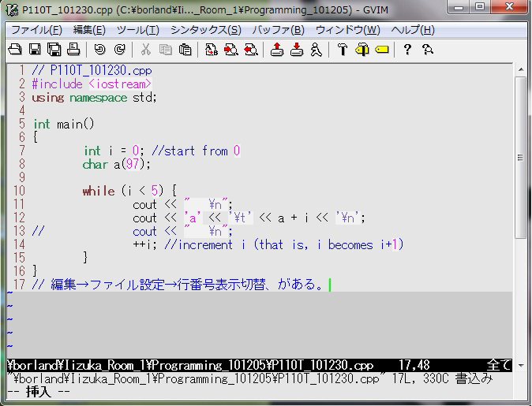Click the vertical scrollbar up arrow
This screenshot has height=406, width=532.
(x=521, y=69)
